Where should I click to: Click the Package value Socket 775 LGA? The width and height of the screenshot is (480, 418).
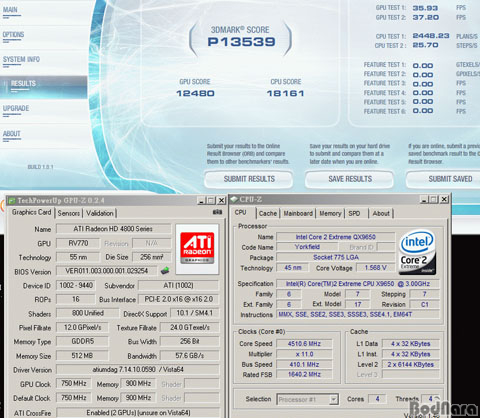[x=336, y=257]
